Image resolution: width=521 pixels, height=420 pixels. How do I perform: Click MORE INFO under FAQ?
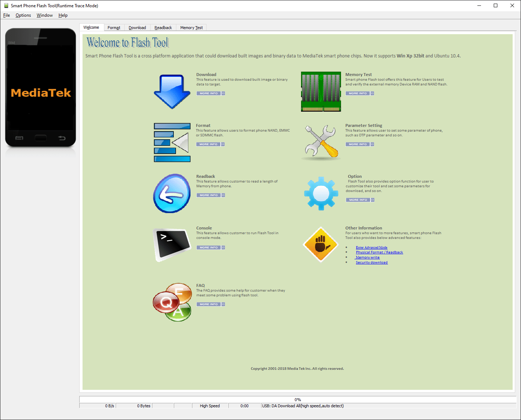[x=209, y=304]
